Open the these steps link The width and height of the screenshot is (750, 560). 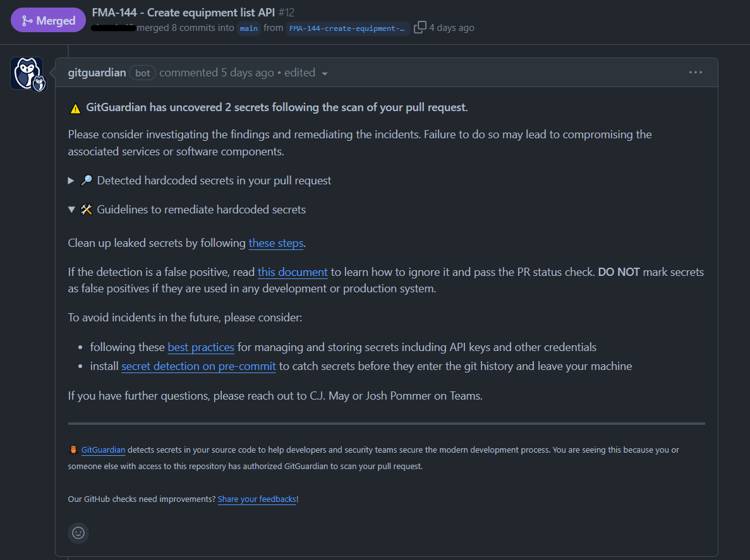[275, 243]
